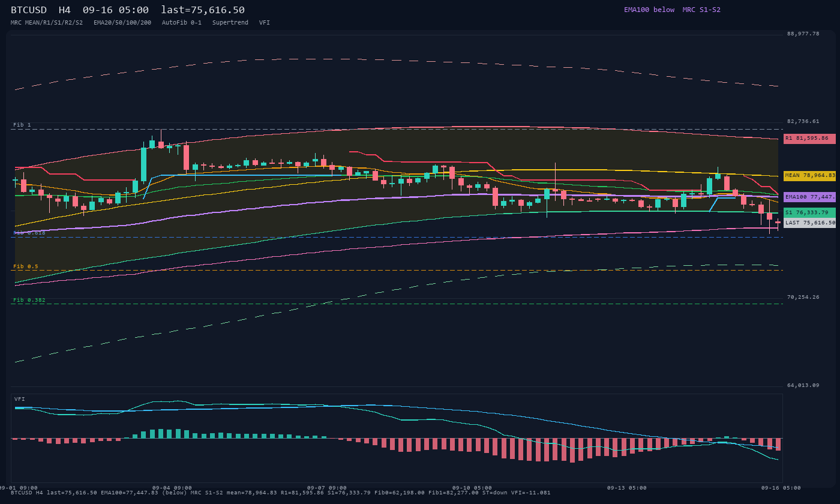Image resolution: width=840 pixels, height=504 pixels.
Task: Click the '09-16 05:00' time axis label
Action: [781, 488]
